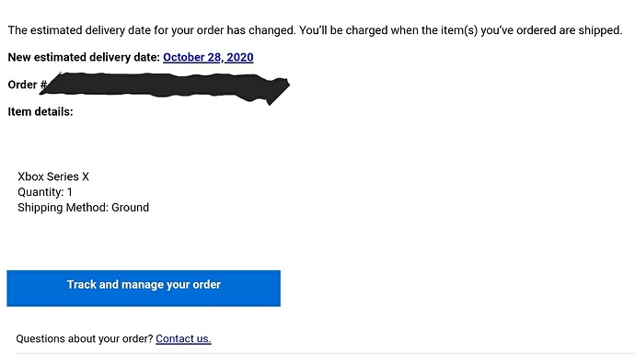Click the quantity number "1"
Viewport: 635px width, 364px height.
click(x=70, y=192)
